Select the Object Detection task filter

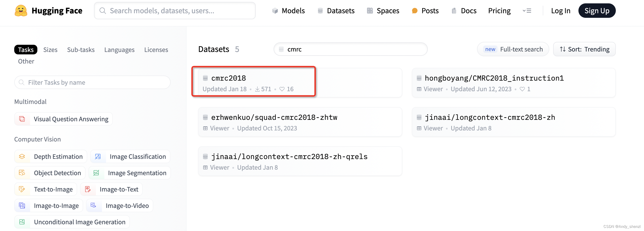tap(50, 173)
